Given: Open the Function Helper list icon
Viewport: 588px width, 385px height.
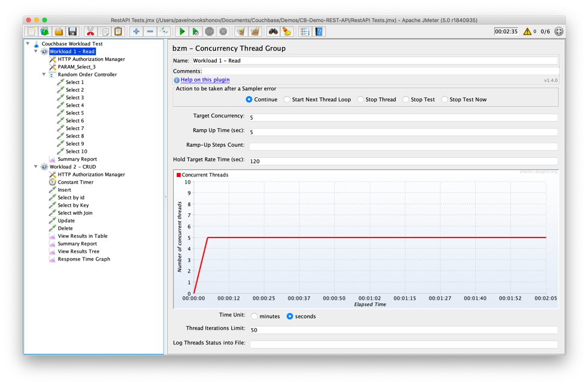Looking at the screenshot, I should pos(305,31).
